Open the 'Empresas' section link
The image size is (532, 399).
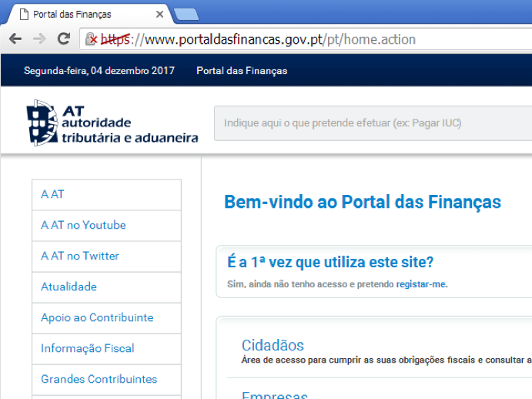click(275, 395)
